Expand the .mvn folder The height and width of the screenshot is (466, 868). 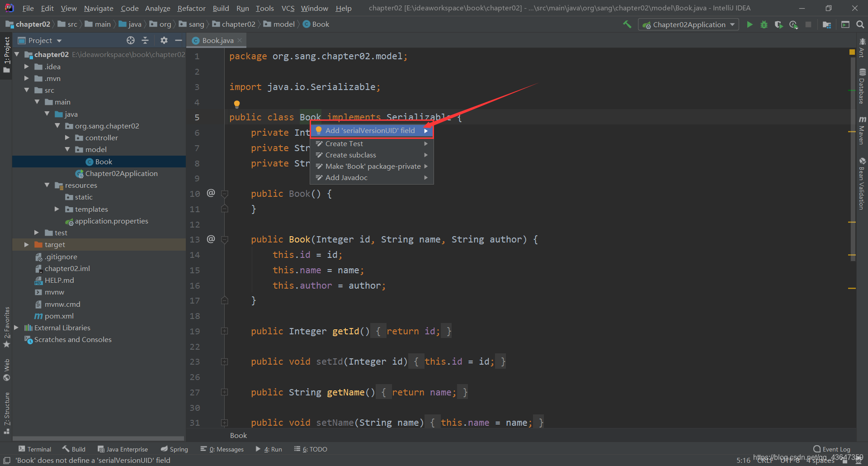27,78
